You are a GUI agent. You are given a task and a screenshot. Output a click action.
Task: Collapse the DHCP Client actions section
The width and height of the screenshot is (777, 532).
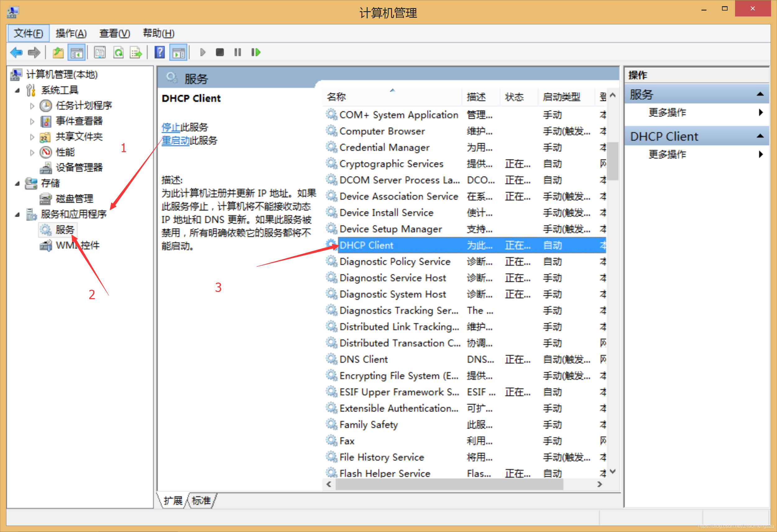point(760,136)
